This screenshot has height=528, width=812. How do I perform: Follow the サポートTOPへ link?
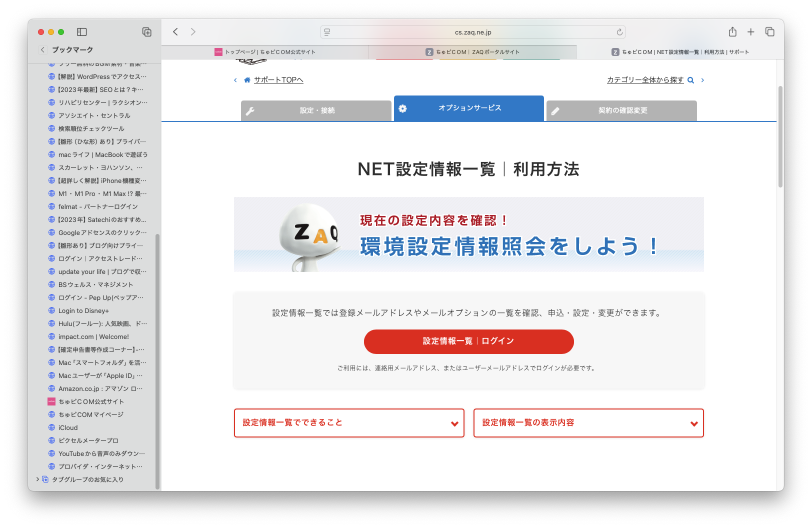click(278, 80)
